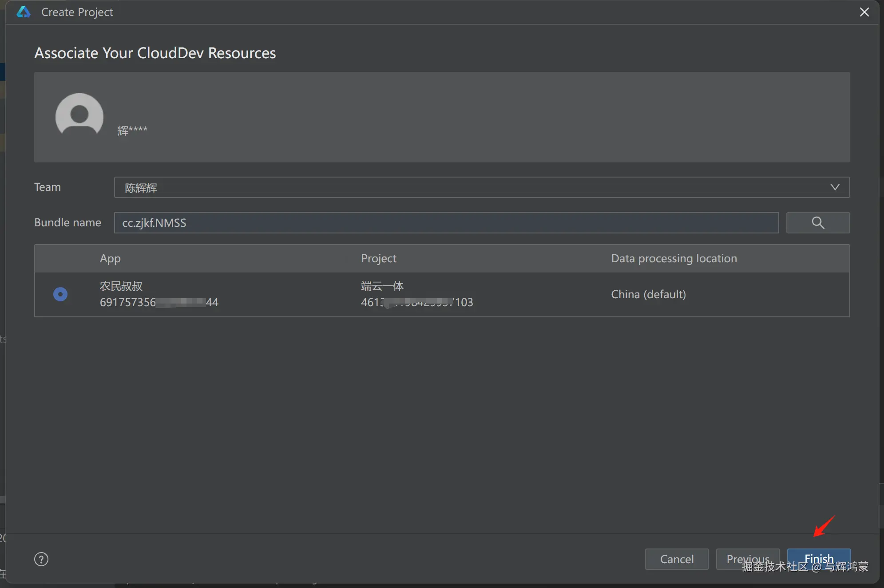Click the user avatar icon
884x588 pixels.
[x=79, y=116]
